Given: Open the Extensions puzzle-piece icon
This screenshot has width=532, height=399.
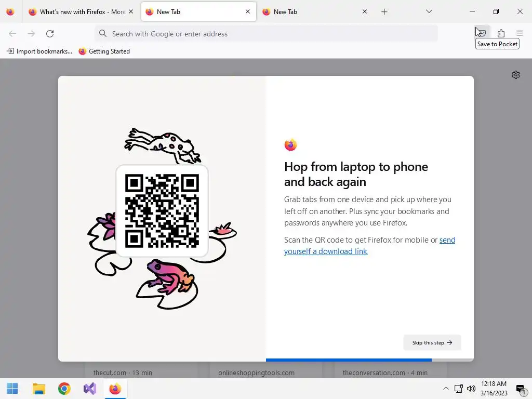Looking at the screenshot, I should pyautogui.click(x=501, y=33).
